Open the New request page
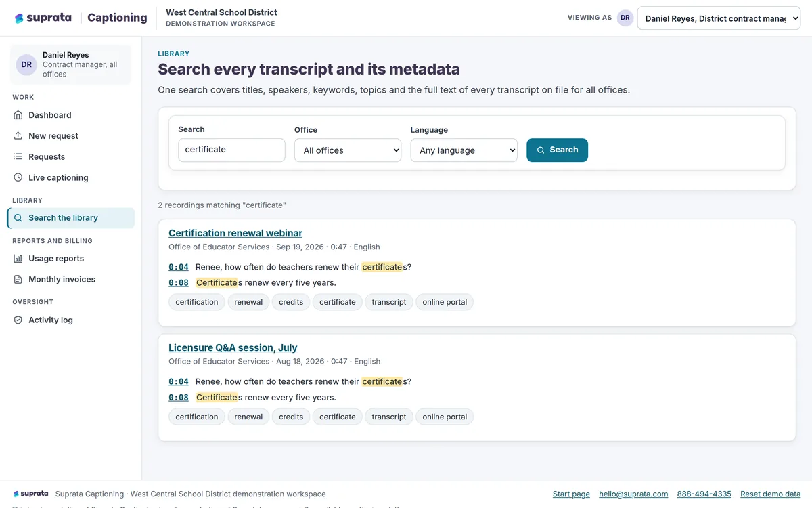The height and width of the screenshot is (508, 812). (71, 136)
